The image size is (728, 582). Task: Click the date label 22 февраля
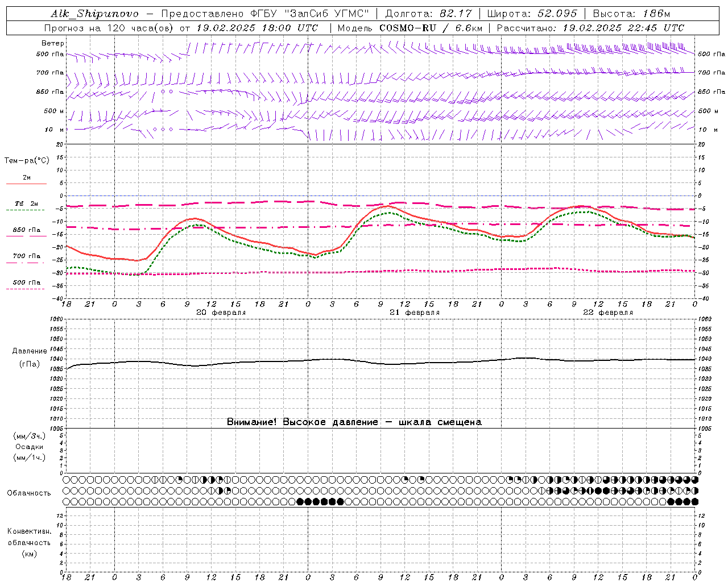(x=608, y=313)
